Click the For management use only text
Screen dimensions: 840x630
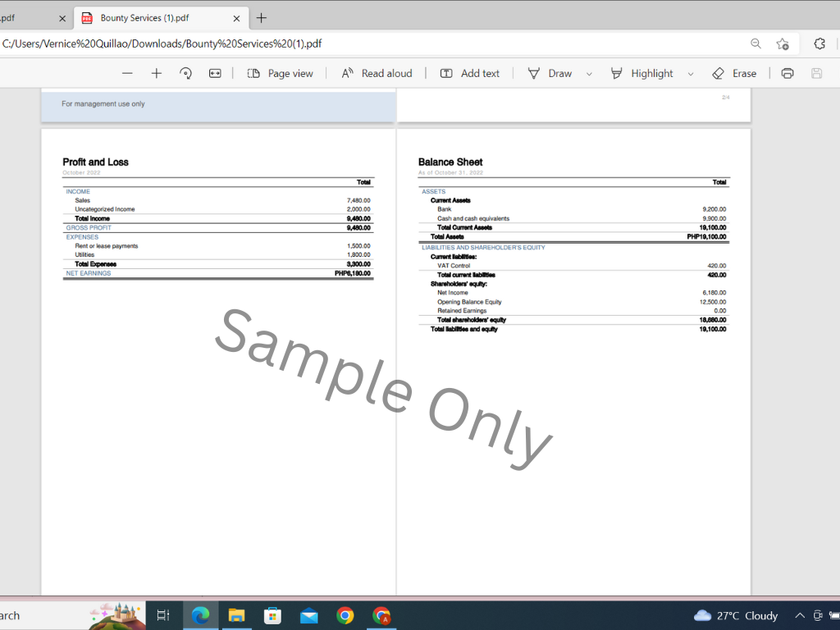point(103,104)
